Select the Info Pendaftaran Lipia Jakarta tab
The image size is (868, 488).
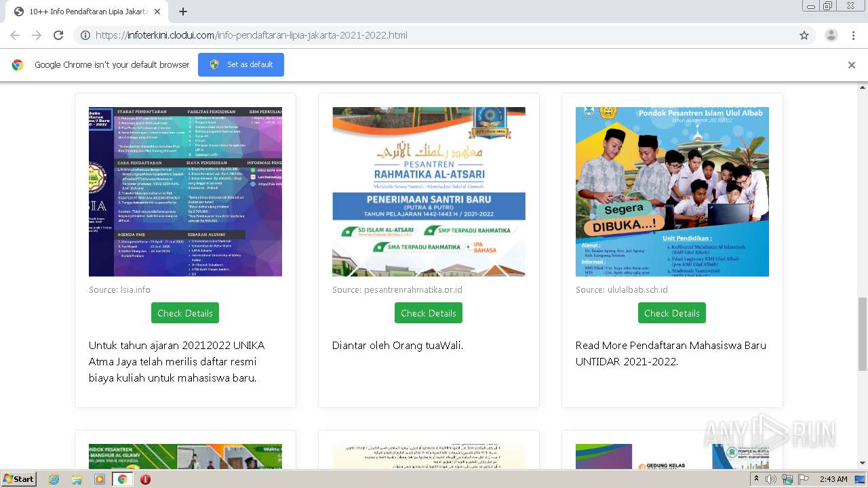86,12
